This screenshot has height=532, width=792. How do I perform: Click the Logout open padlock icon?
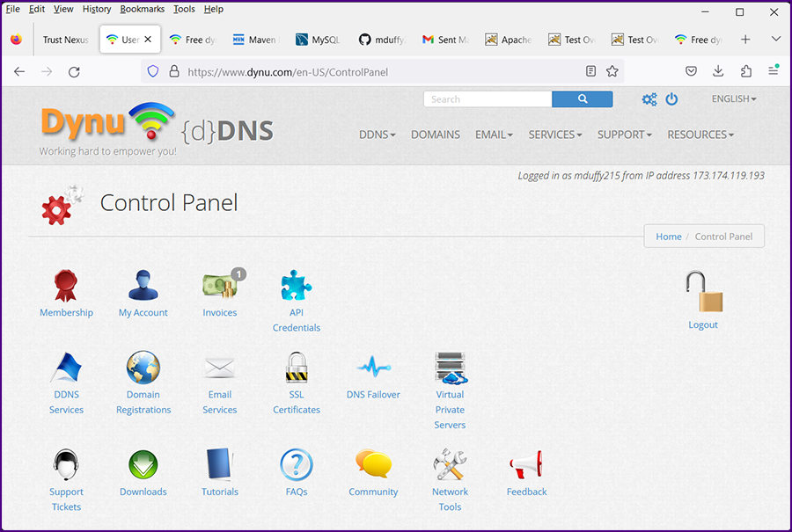tap(703, 293)
